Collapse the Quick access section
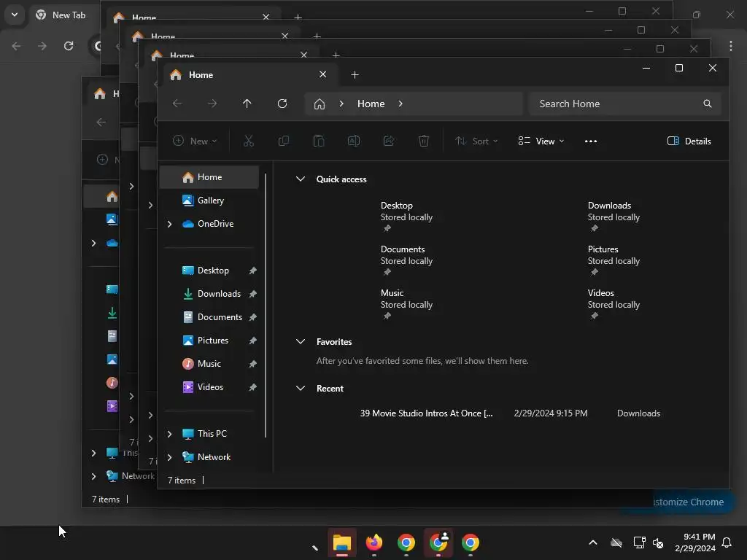 click(300, 179)
